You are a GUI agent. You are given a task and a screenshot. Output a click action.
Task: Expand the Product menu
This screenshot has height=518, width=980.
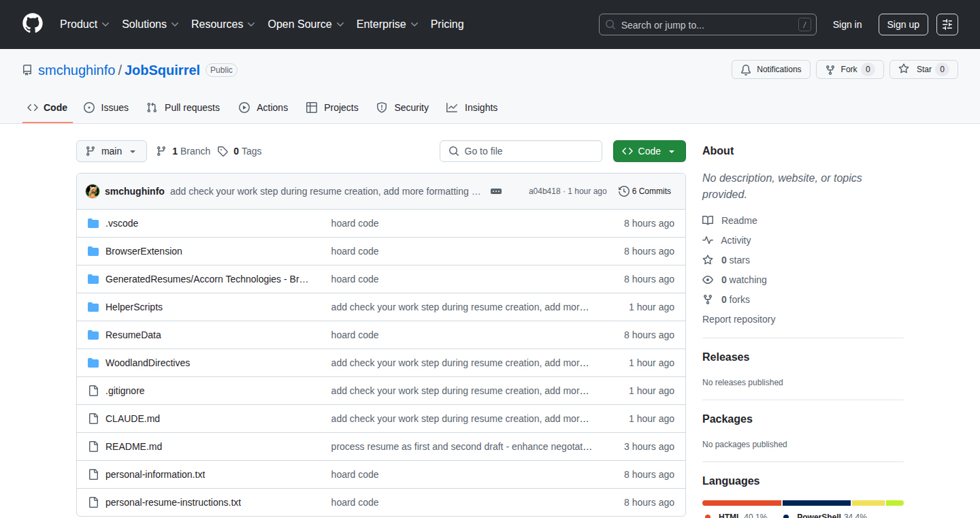(x=84, y=25)
